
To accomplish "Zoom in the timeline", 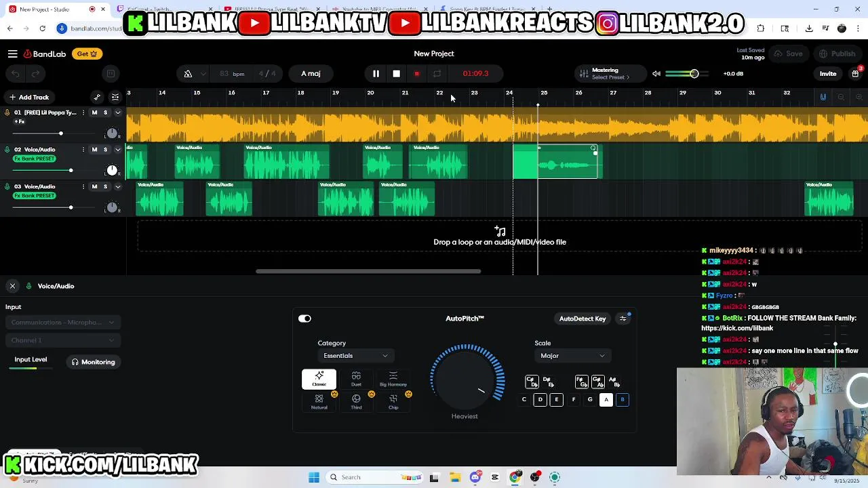I will coord(859,97).
